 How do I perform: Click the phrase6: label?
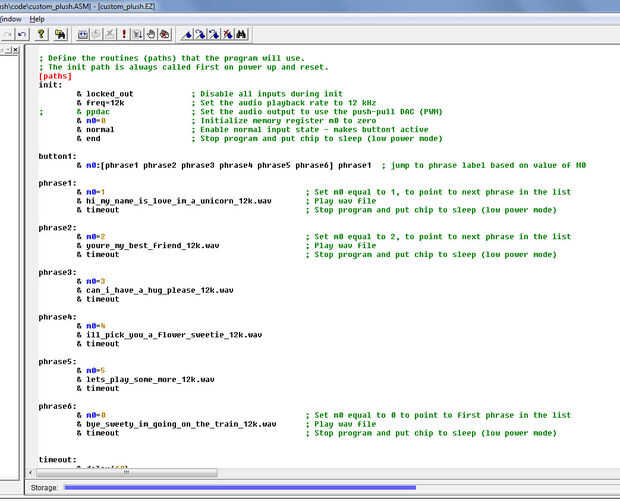point(57,406)
